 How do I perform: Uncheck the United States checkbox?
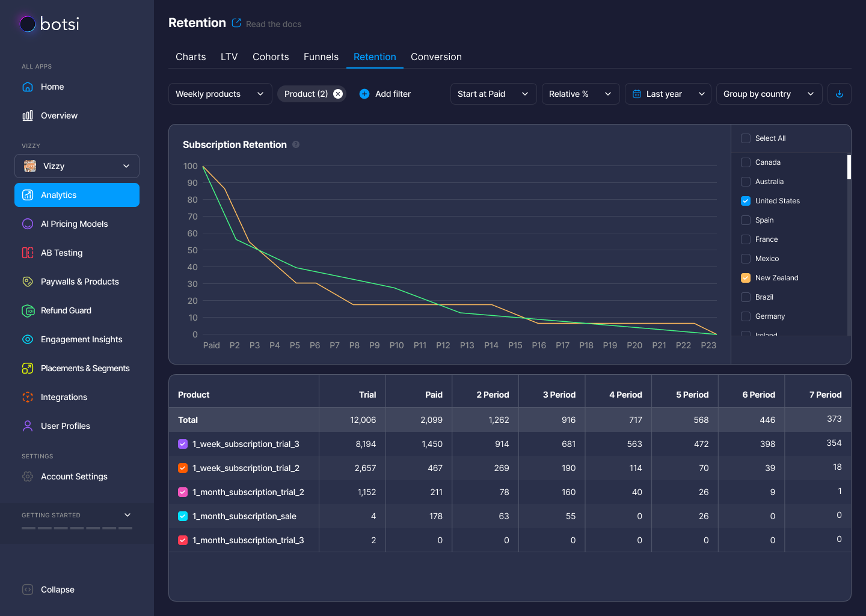(746, 201)
